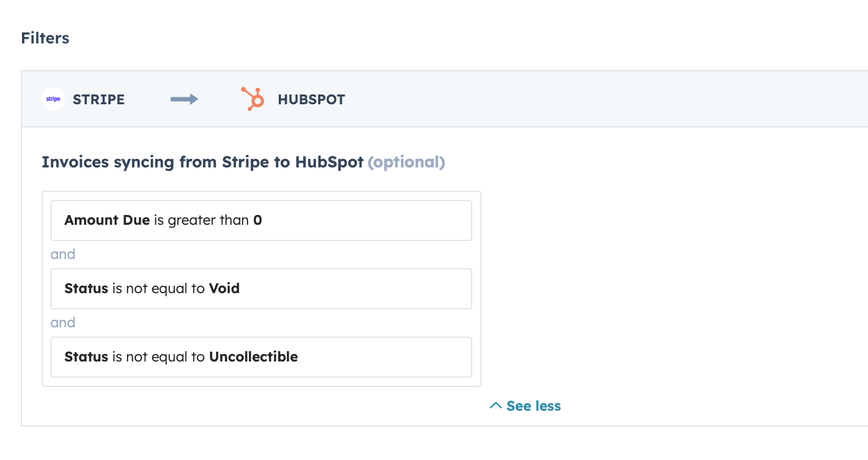Click the STRIPE label in the header

pos(99,100)
